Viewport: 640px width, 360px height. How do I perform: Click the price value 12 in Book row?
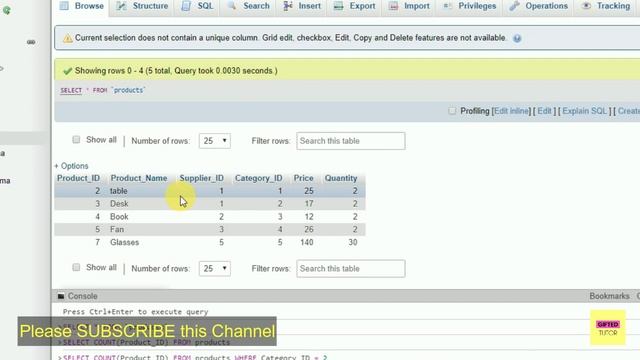click(309, 216)
